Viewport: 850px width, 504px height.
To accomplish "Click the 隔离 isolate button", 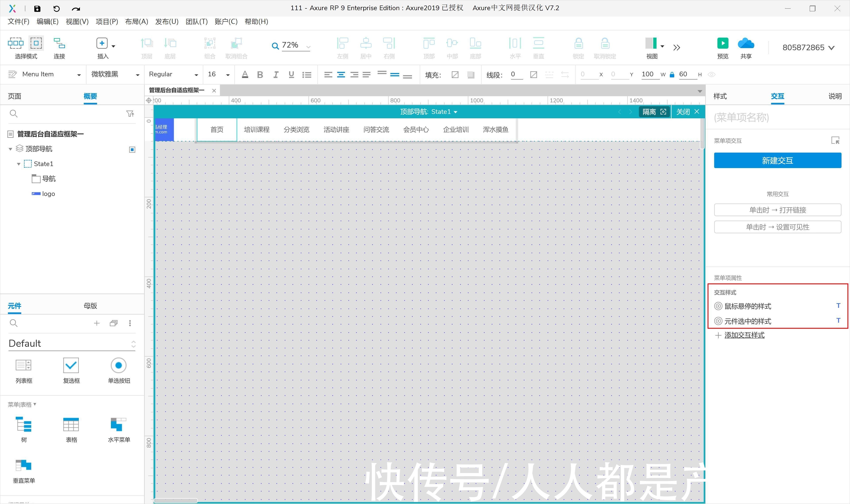I will [x=654, y=112].
